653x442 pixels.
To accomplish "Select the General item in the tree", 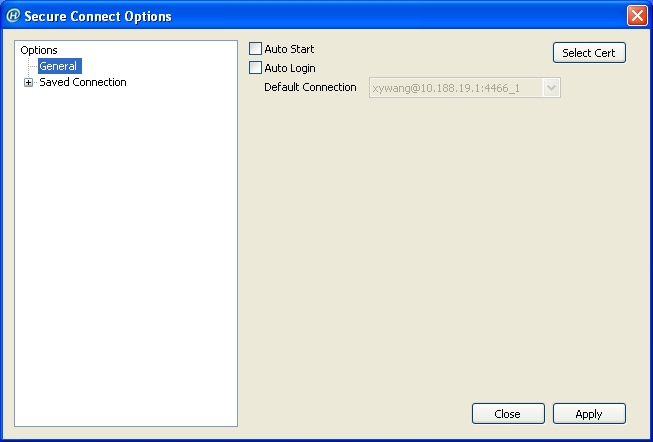I will [60, 66].
